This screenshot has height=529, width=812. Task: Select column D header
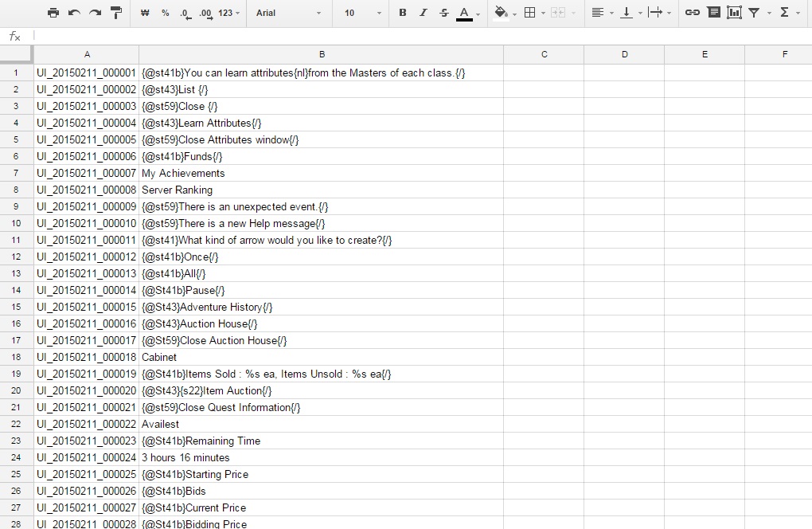624,54
